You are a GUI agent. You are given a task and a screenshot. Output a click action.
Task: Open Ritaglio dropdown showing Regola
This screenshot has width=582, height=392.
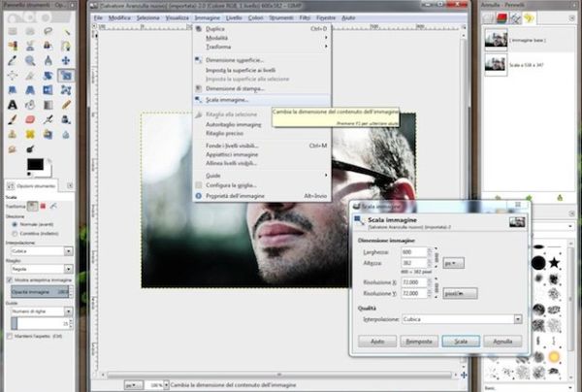pos(42,269)
